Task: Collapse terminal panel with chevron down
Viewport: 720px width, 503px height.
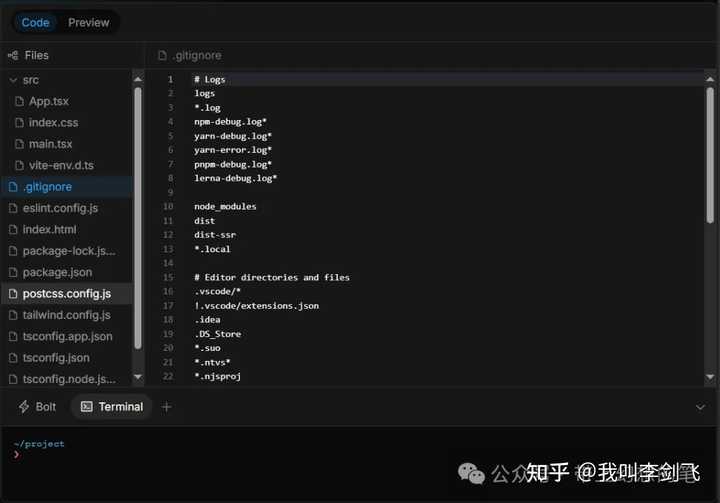Action: click(700, 407)
